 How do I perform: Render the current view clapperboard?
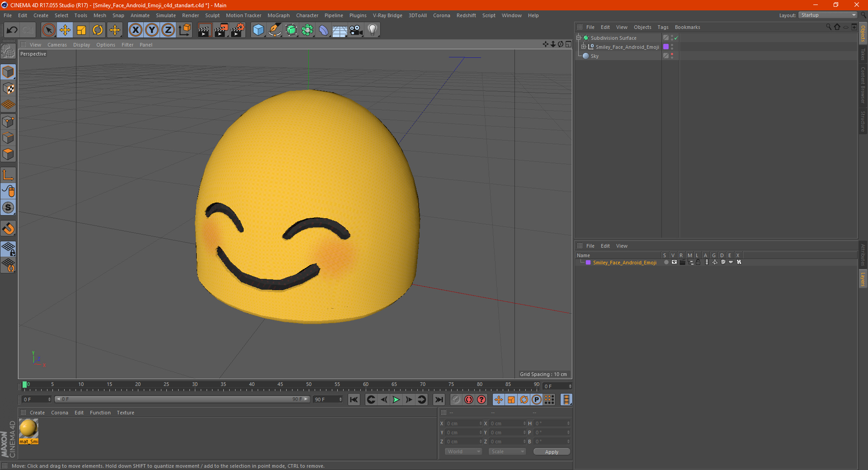pyautogui.click(x=204, y=30)
